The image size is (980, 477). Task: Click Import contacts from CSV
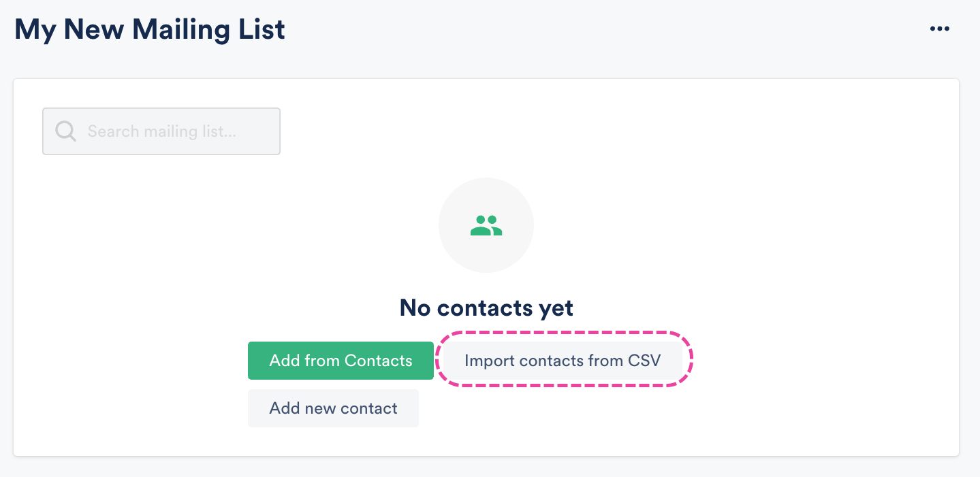point(563,361)
